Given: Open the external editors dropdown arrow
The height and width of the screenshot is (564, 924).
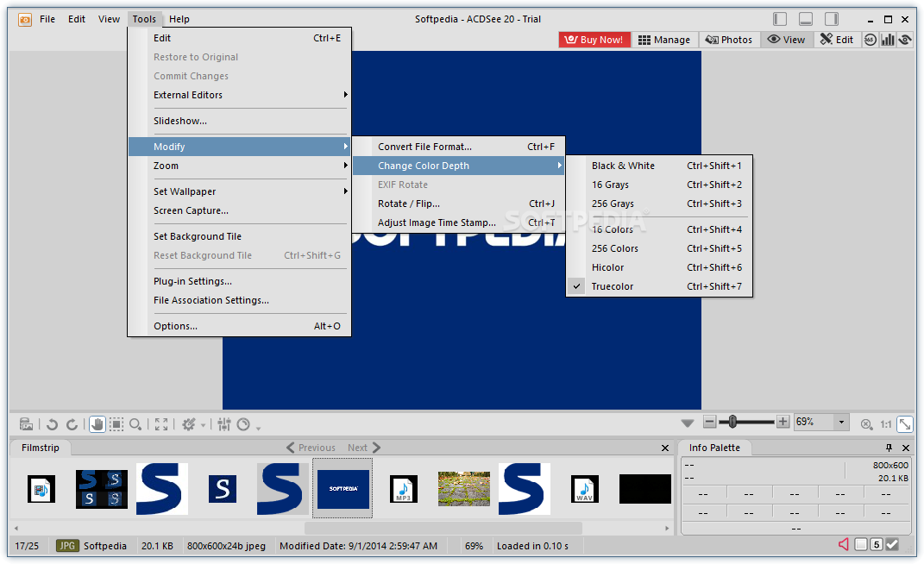Looking at the screenshot, I should pos(204,425).
